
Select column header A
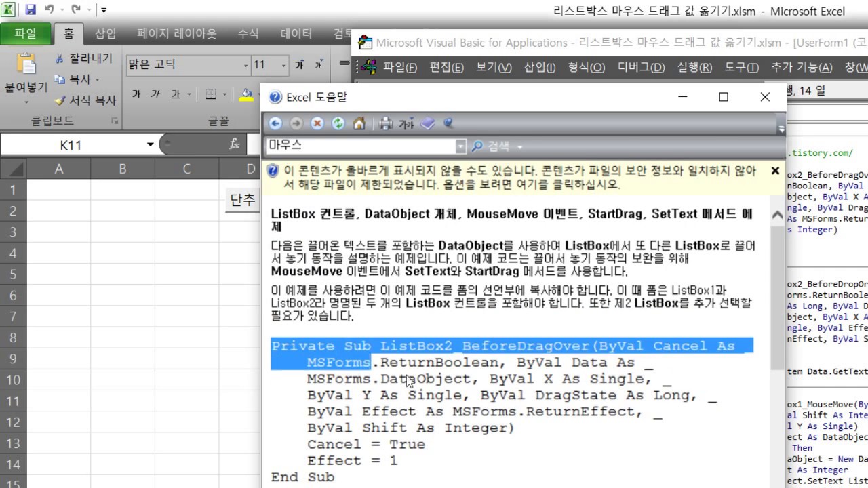click(x=59, y=169)
